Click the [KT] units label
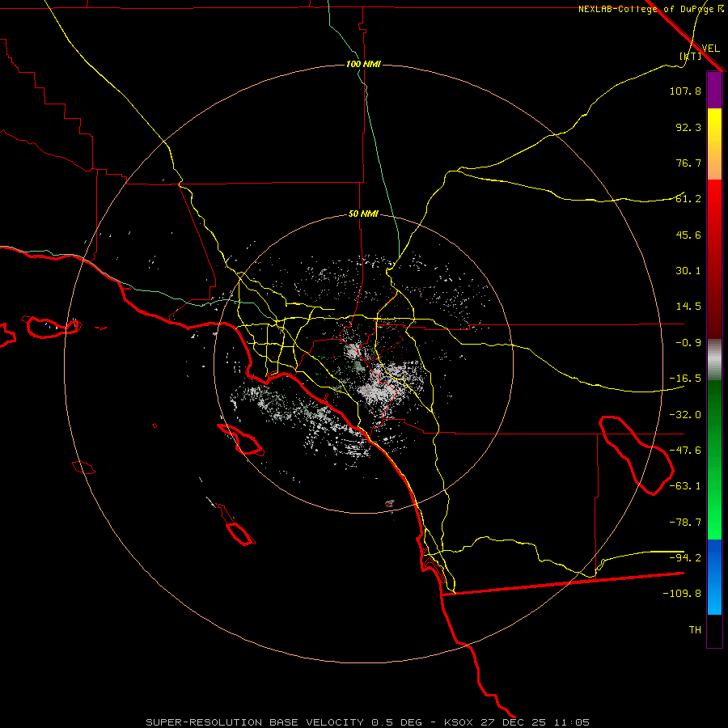 tap(691, 56)
